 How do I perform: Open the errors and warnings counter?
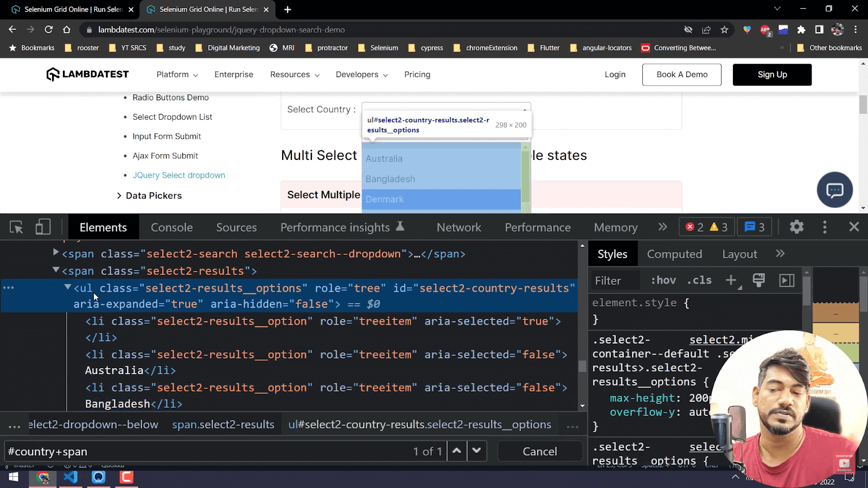[x=707, y=227]
